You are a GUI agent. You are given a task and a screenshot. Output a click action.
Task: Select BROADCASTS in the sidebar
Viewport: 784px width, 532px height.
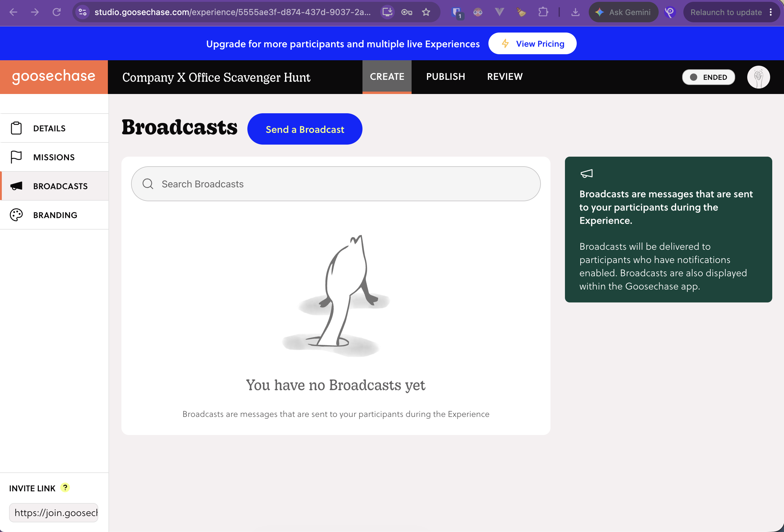[54, 186]
